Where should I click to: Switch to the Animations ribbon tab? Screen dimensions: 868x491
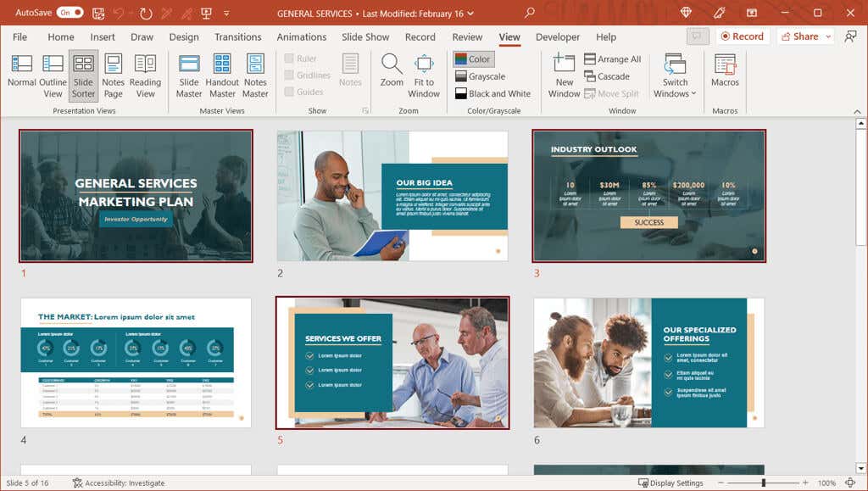pos(301,36)
